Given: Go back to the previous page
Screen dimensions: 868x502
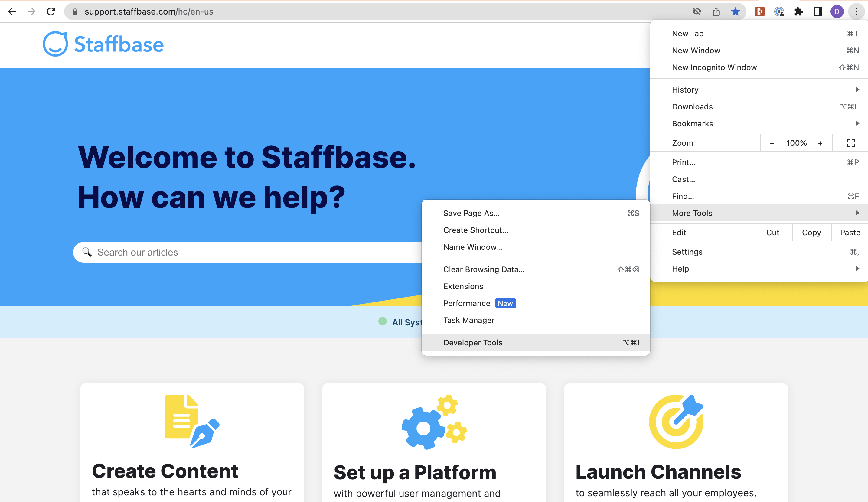Looking at the screenshot, I should [x=12, y=11].
